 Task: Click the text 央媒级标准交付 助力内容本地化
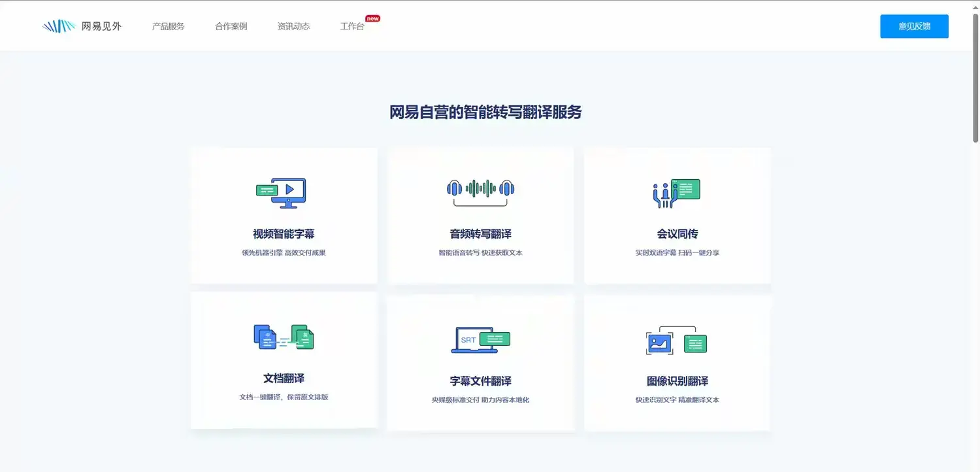click(481, 399)
